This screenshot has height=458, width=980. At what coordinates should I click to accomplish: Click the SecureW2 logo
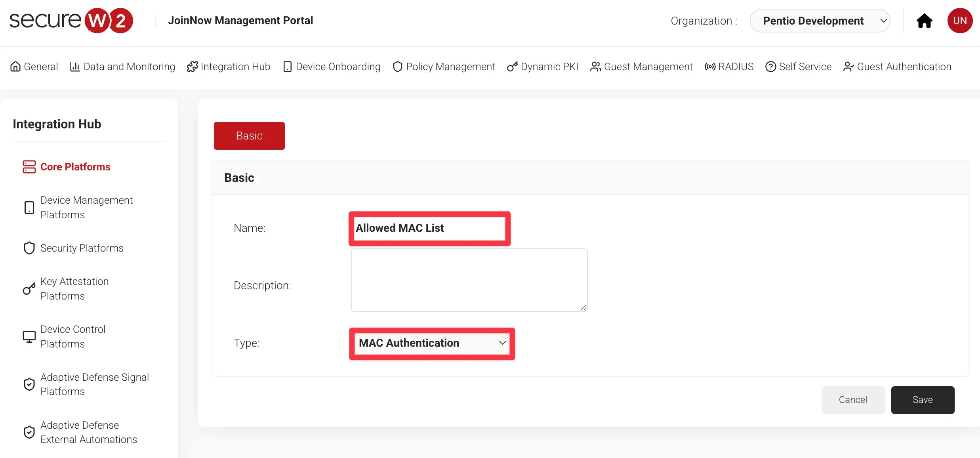71,21
